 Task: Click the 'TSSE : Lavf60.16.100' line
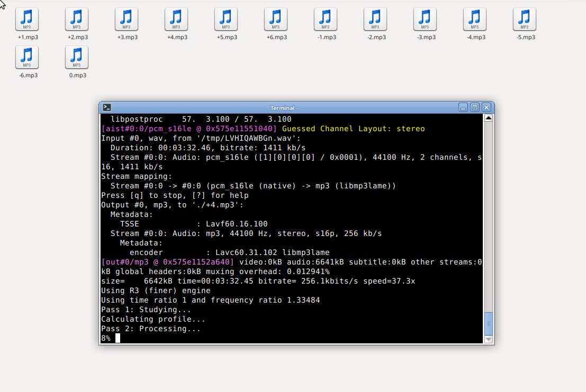[194, 224]
